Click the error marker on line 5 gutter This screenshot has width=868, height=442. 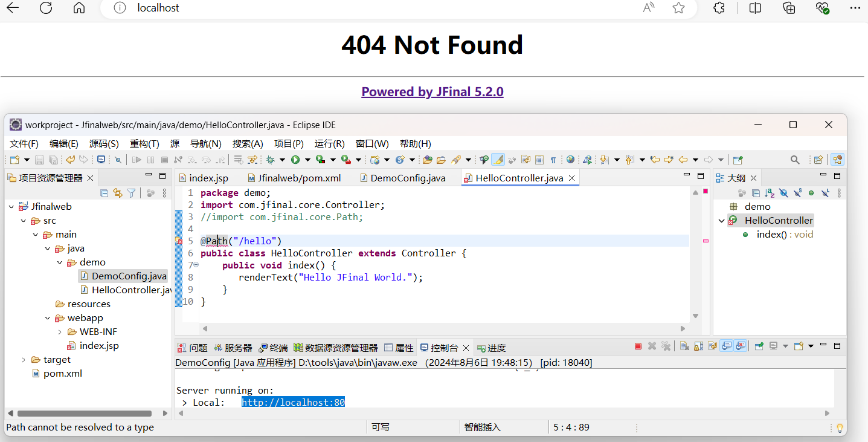point(179,241)
